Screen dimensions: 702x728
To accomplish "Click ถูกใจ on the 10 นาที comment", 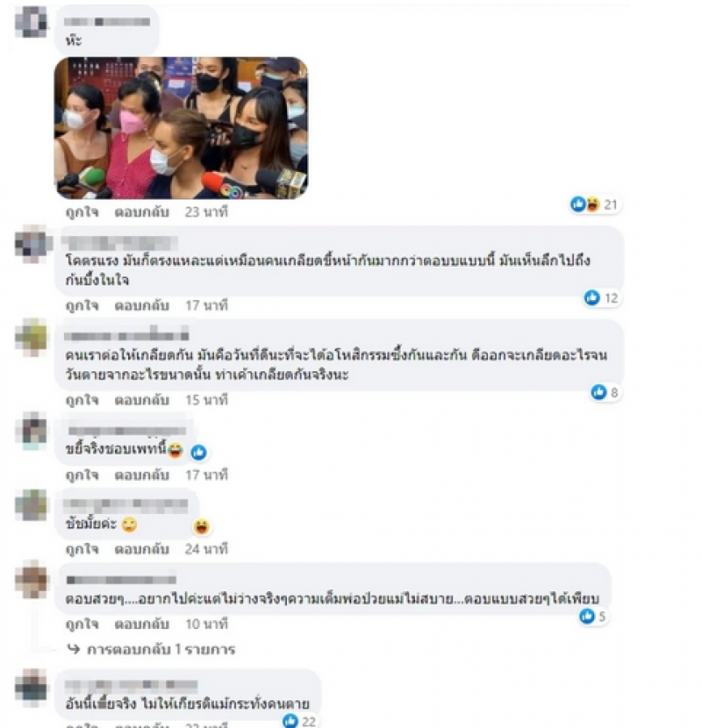I will (82, 624).
